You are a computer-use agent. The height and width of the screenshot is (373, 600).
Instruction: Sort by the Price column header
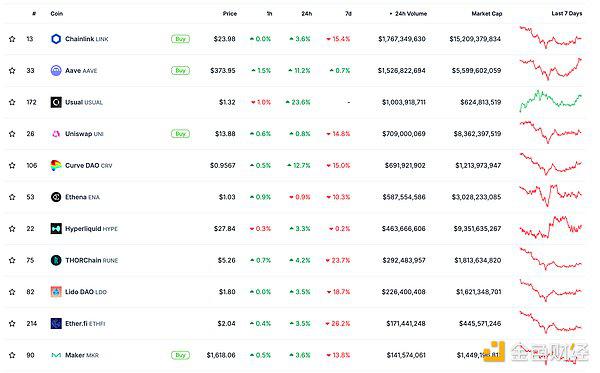[x=230, y=13]
